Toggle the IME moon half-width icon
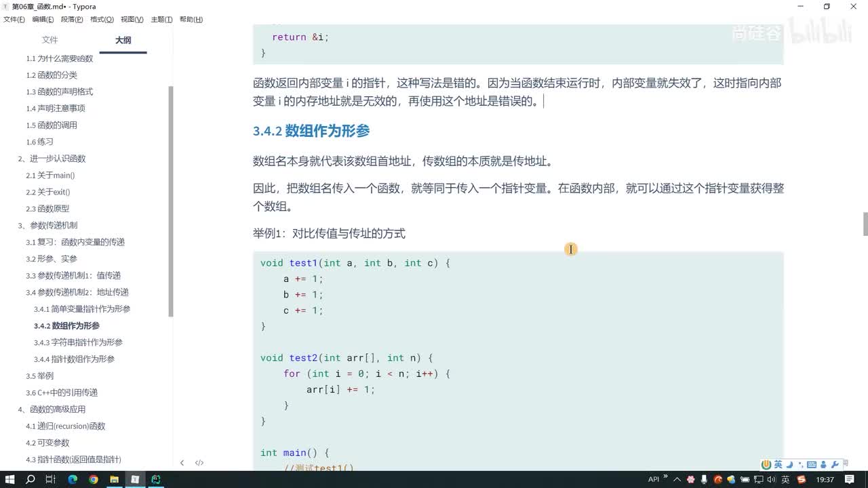 tap(789, 464)
